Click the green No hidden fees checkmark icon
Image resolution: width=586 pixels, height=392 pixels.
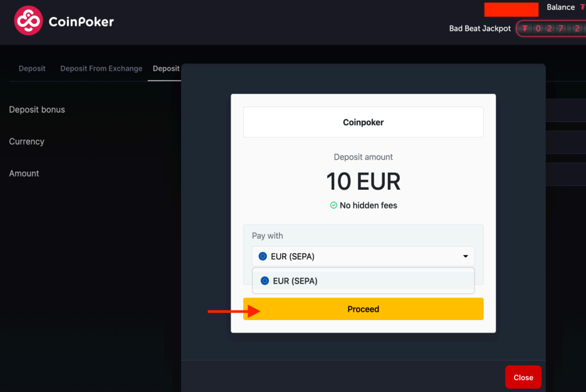pyautogui.click(x=333, y=205)
